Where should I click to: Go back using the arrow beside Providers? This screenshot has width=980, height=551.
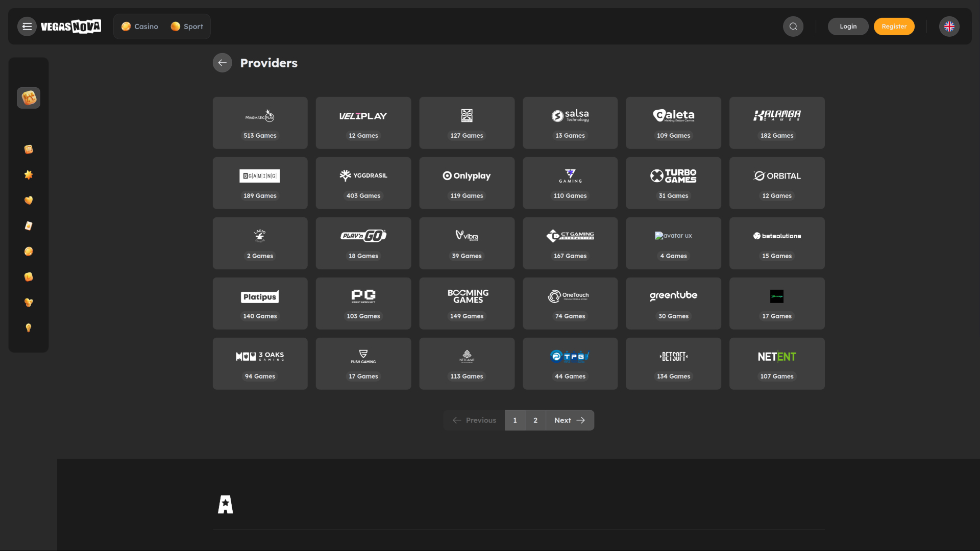[x=222, y=63]
